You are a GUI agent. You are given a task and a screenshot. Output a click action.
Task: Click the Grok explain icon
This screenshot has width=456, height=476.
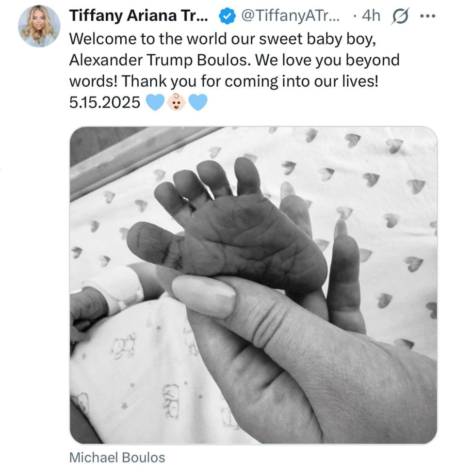point(399,16)
